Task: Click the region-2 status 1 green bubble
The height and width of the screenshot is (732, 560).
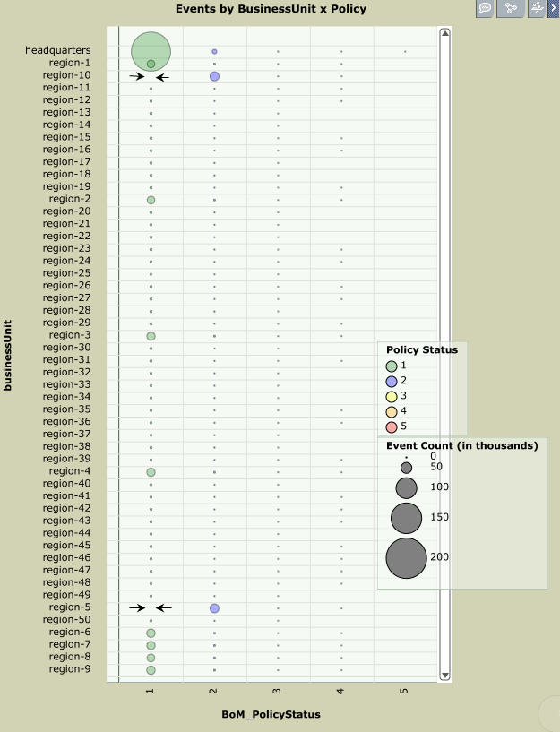Action: [151, 200]
